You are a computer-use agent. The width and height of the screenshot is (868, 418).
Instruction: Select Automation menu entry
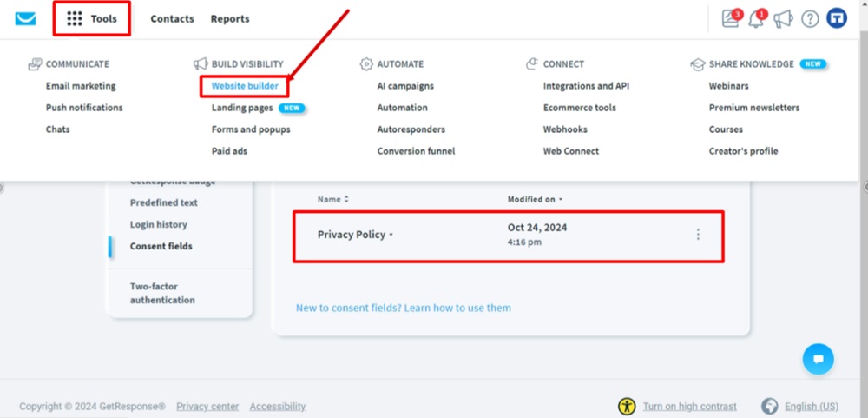tap(403, 108)
